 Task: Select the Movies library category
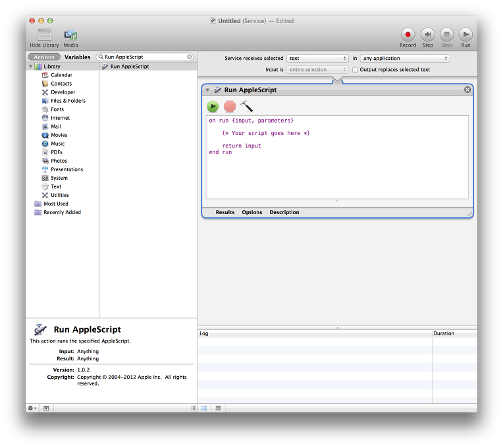tap(59, 135)
